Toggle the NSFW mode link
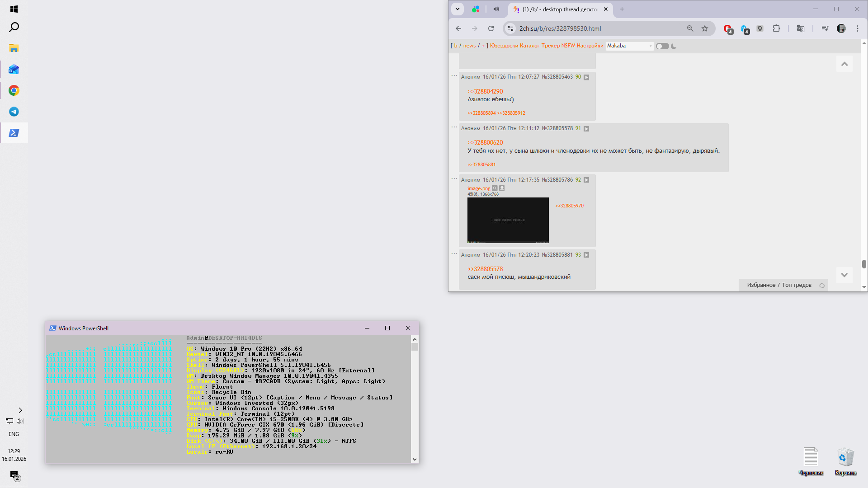This screenshot has height=488, width=868. [568, 46]
